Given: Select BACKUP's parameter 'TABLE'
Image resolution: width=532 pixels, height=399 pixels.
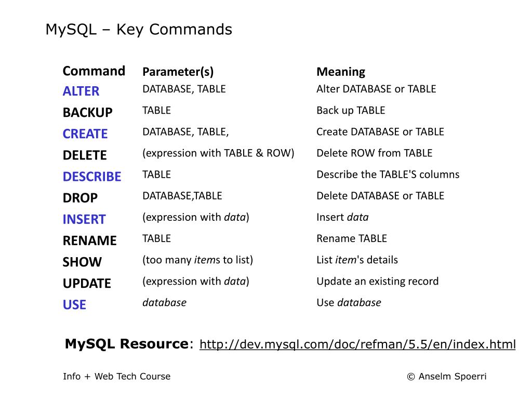Looking at the screenshot, I should tap(156, 110).
